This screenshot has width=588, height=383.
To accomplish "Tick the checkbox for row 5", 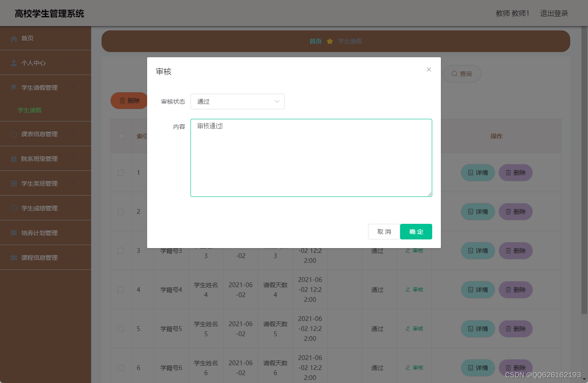I will click(121, 329).
